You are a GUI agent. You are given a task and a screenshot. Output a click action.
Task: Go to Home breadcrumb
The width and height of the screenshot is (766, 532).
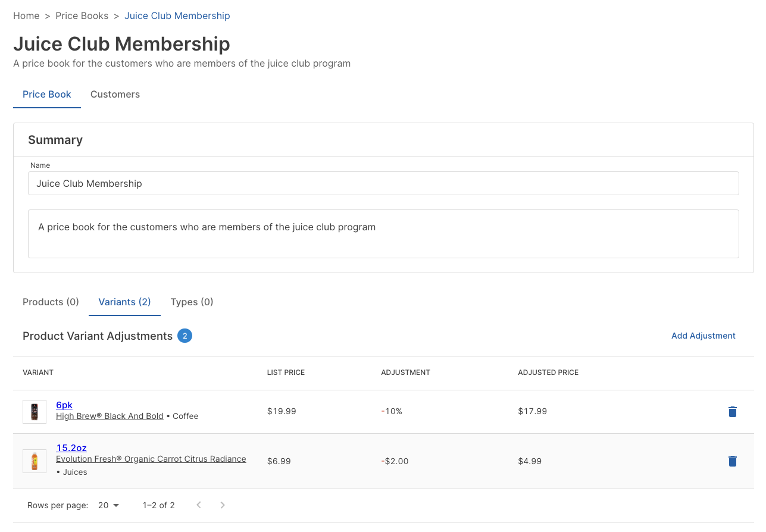(26, 16)
